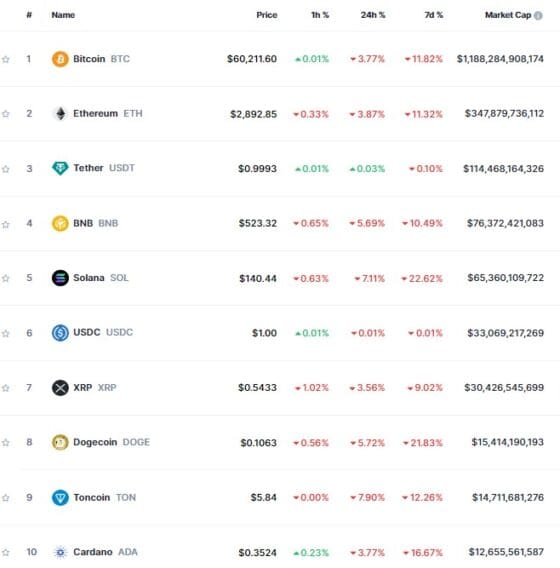Sort table by Price column header
This screenshot has height=568, width=560.
[267, 15]
